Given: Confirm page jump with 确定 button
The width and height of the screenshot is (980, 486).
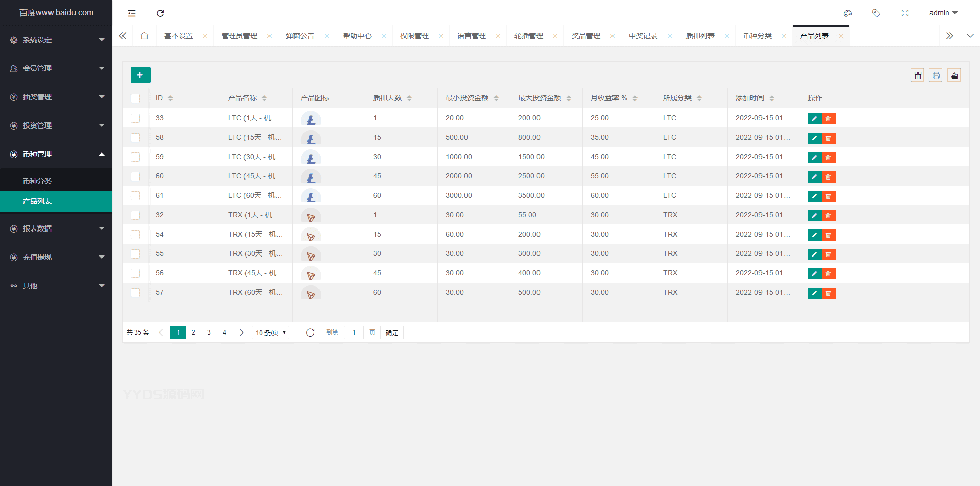Looking at the screenshot, I should 392,332.
